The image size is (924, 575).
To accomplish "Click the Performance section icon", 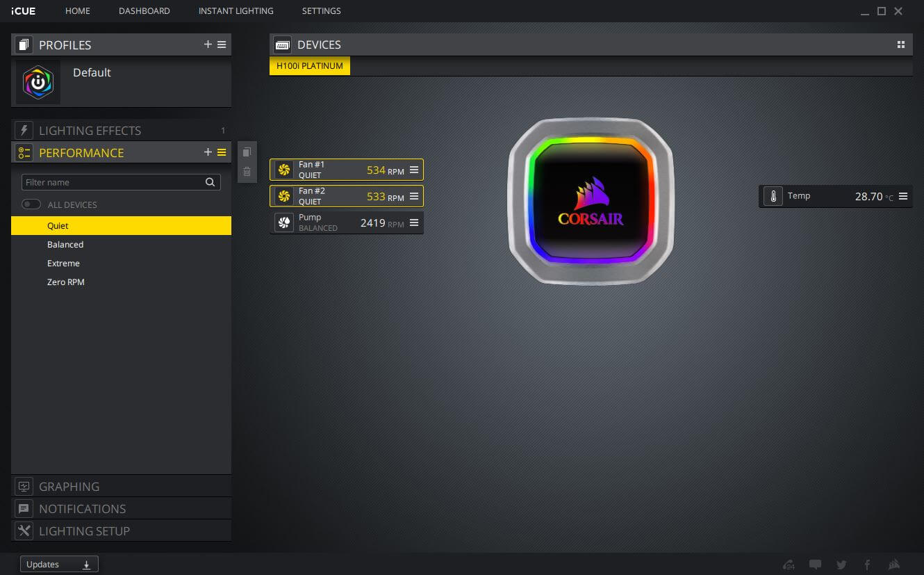I will click(x=24, y=153).
